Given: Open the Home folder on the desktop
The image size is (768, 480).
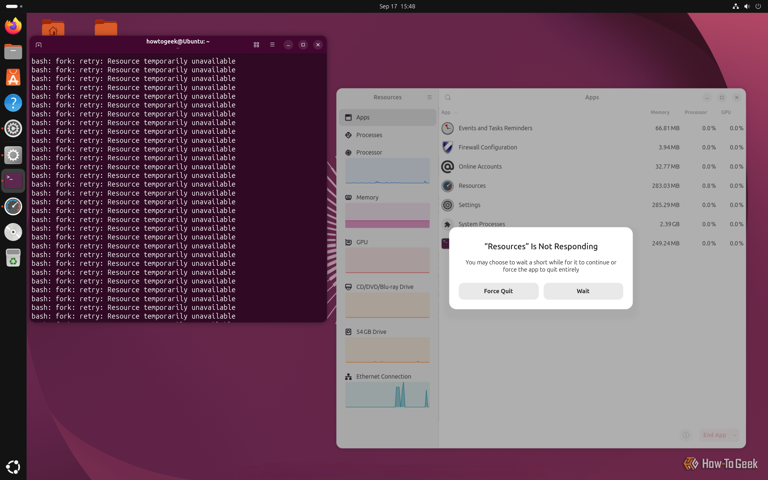Looking at the screenshot, I should (53, 27).
